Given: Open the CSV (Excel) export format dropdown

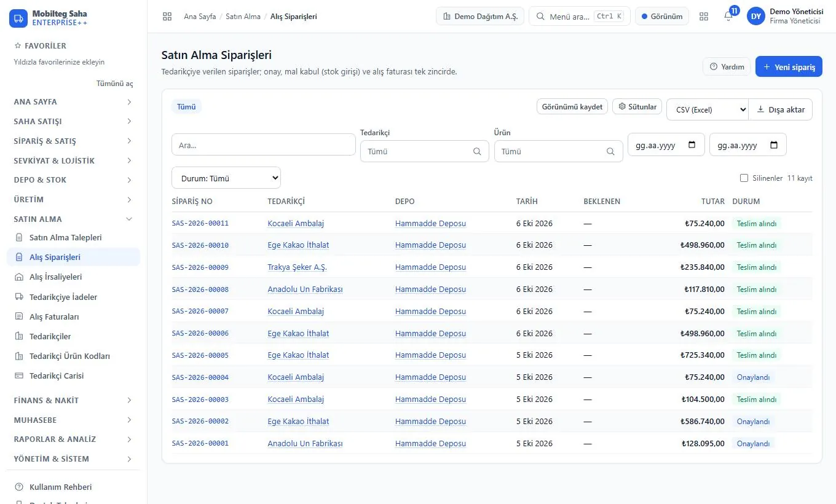Looking at the screenshot, I should [708, 109].
